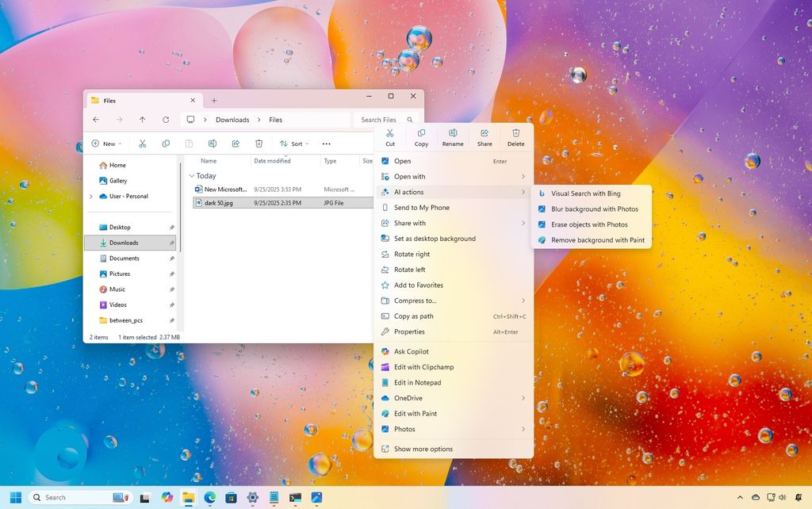Open the See more ellipsis toolbar icon
Viewport: 812px width, 509px height.
pos(327,144)
